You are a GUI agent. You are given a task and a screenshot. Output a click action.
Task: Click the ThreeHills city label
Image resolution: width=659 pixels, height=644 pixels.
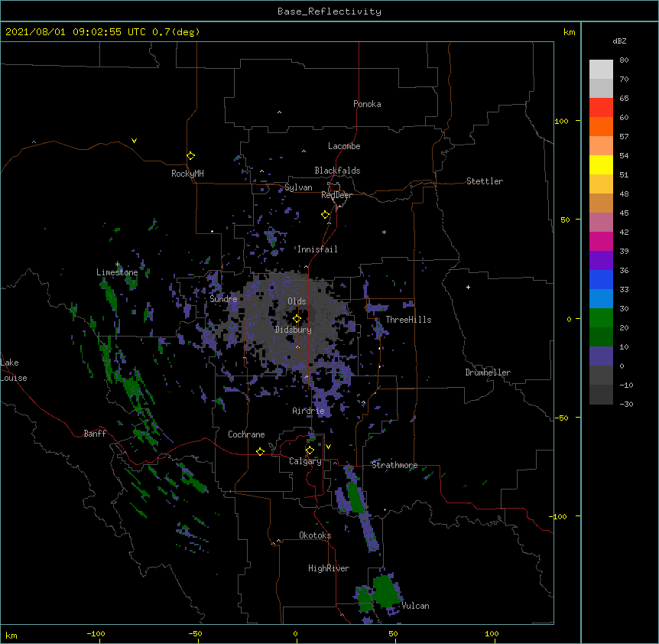tap(408, 320)
